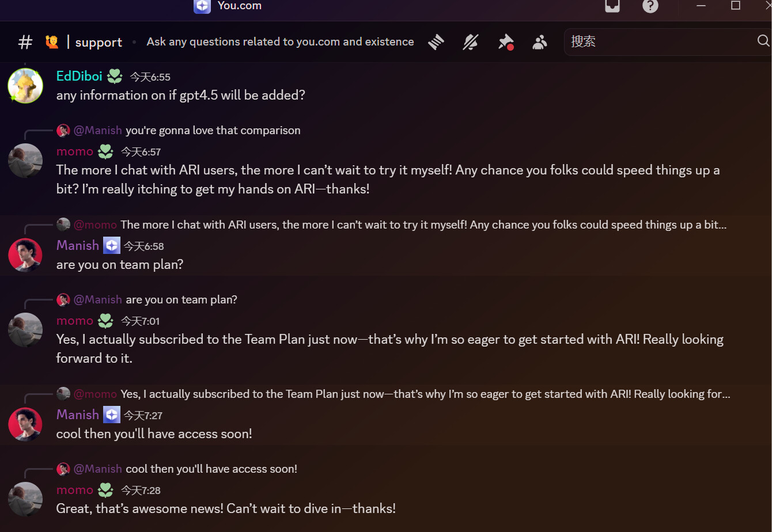This screenshot has width=772, height=532.
Task: Toggle the member list icon
Action: coord(540,42)
